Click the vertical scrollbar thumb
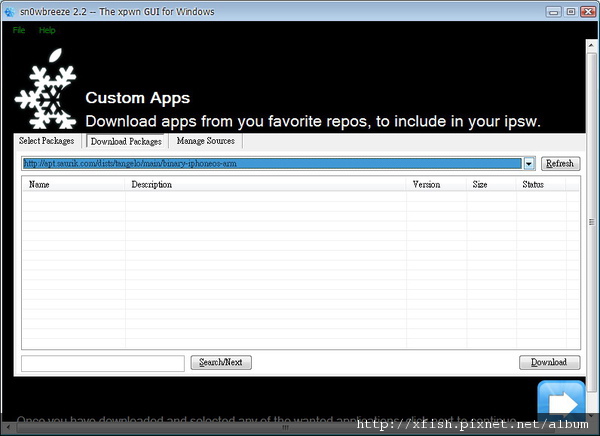600x436 pixels. 592,222
